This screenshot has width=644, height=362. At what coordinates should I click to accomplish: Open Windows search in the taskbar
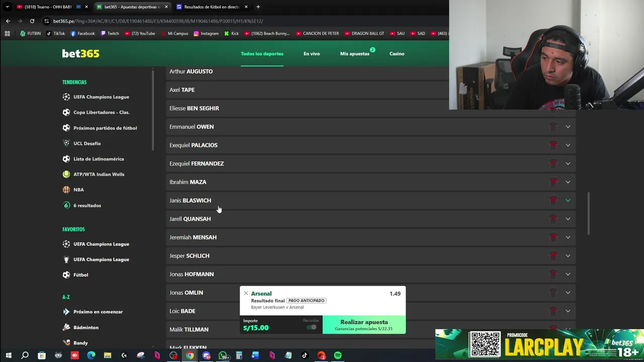pyautogui.click(x=25, y=355)
